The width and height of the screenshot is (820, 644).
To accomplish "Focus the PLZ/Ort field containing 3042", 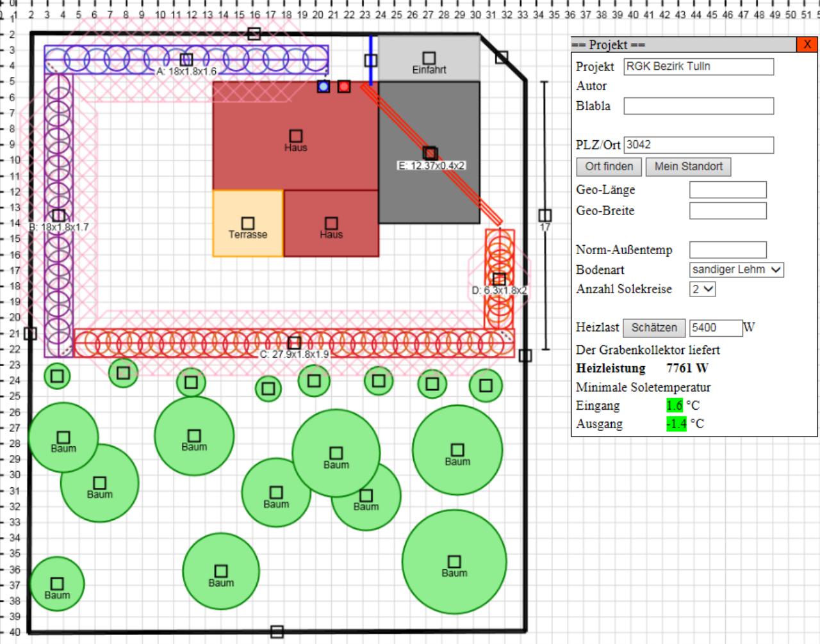I will 699,145.
